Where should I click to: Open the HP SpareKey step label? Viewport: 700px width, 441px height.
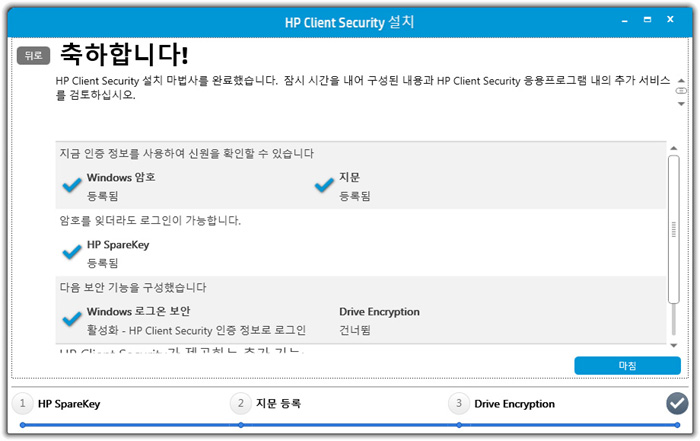69,404
